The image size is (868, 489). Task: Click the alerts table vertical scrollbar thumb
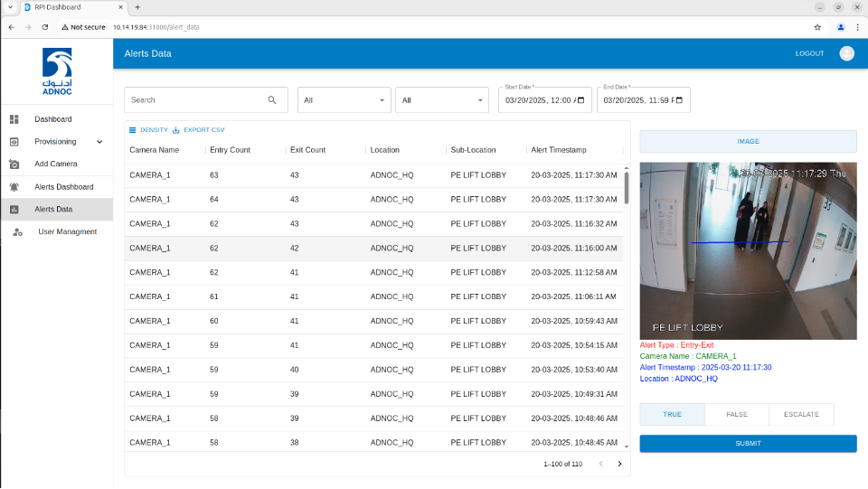click(627, 188)
